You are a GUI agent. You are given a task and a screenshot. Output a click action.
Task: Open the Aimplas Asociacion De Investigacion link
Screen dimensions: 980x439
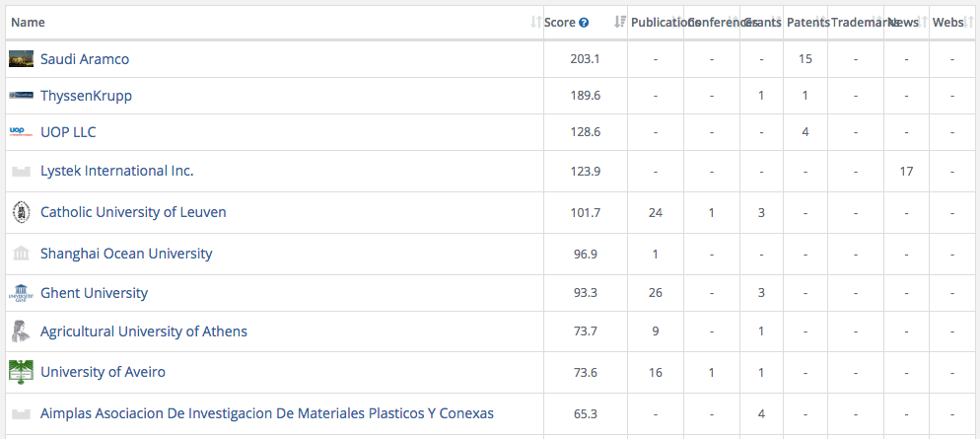pyautogui.click(x=267, y=413)
